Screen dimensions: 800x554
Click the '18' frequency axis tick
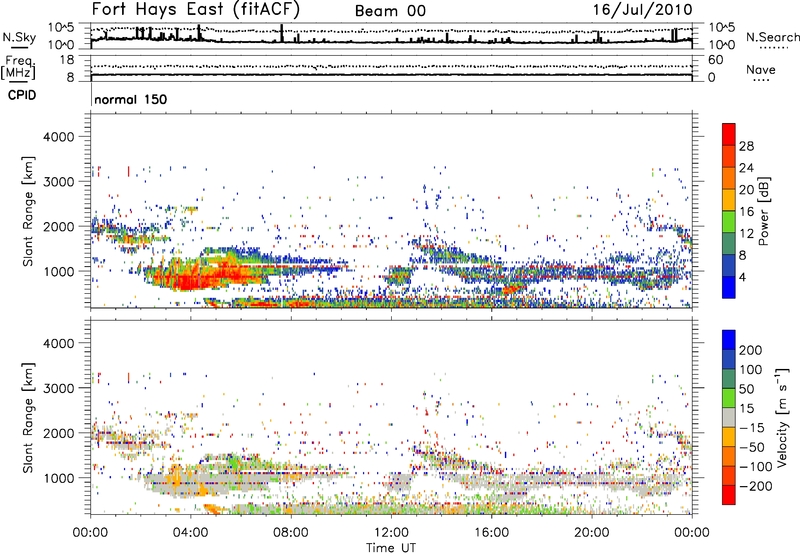[67, 60]
